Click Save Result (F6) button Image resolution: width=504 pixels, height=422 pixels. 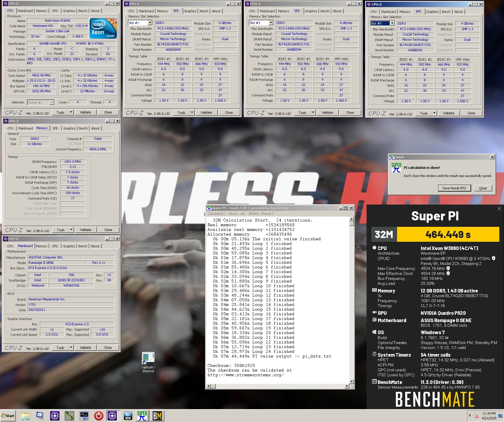454,188
